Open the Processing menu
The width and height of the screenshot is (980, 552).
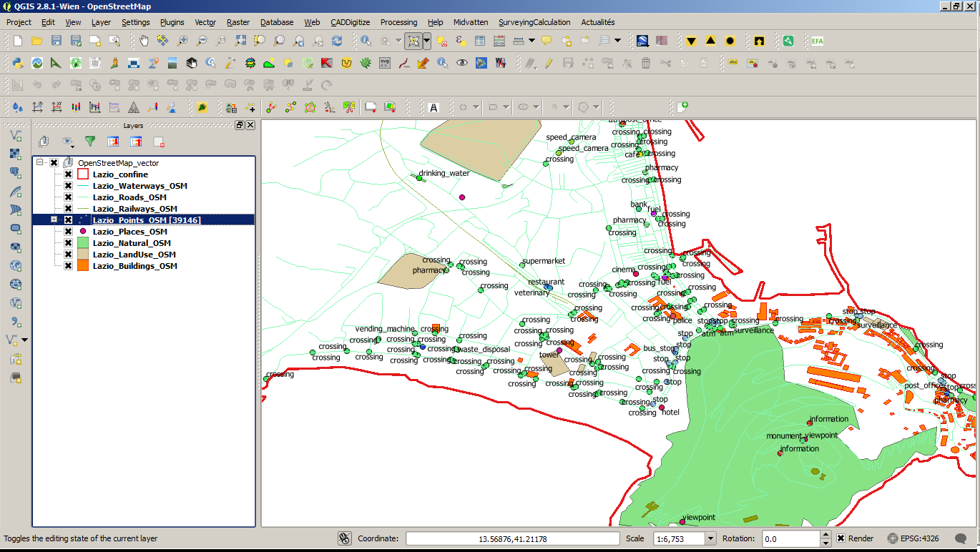(398, 22)
